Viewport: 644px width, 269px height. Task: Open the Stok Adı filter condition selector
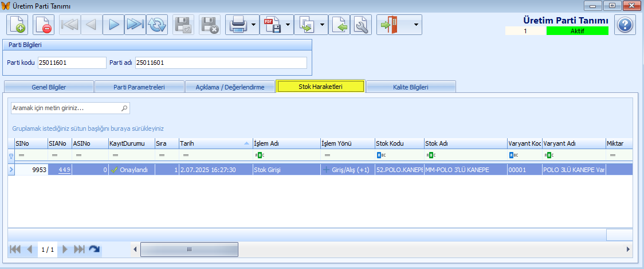[x=430, y=155]
